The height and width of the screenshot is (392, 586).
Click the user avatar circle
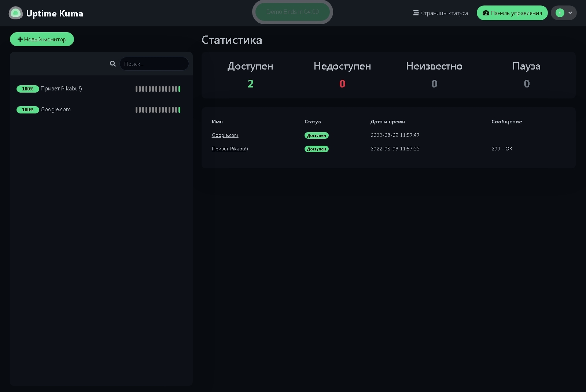point(560,13)
